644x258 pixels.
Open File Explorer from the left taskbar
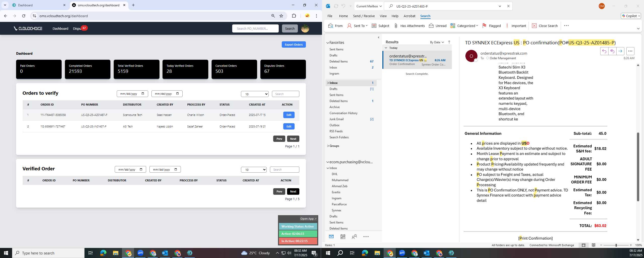point(115,253)
